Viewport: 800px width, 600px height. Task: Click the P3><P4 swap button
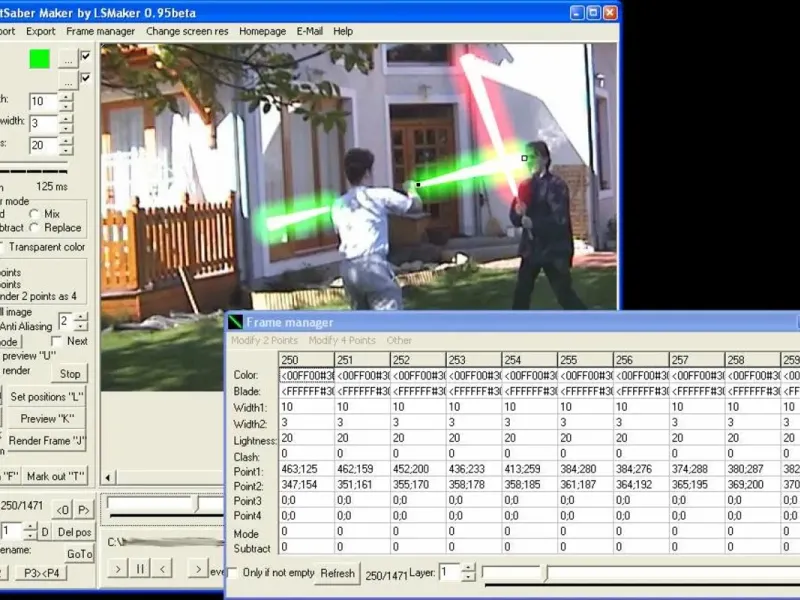click(x=41, y=573)
